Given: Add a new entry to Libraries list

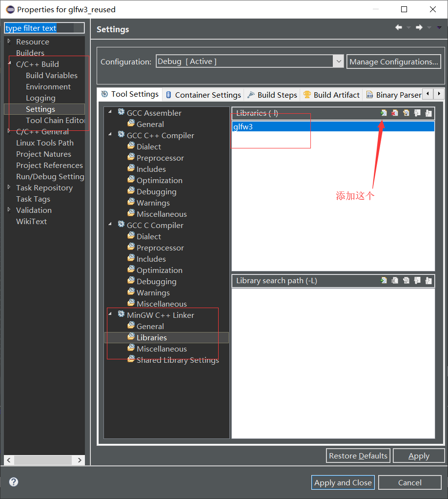Looking at the screenshot, I should pos(384,113).
